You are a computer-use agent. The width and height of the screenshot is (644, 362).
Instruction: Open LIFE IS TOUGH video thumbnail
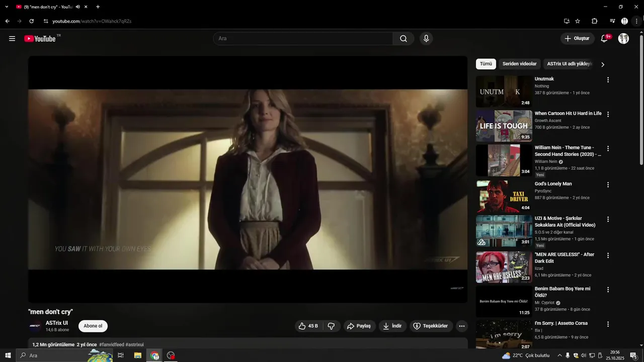point(504,126)
